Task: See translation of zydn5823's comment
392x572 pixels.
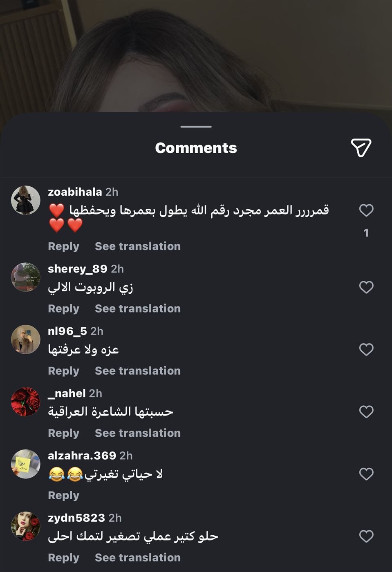Action: click(x=138, y=558)
